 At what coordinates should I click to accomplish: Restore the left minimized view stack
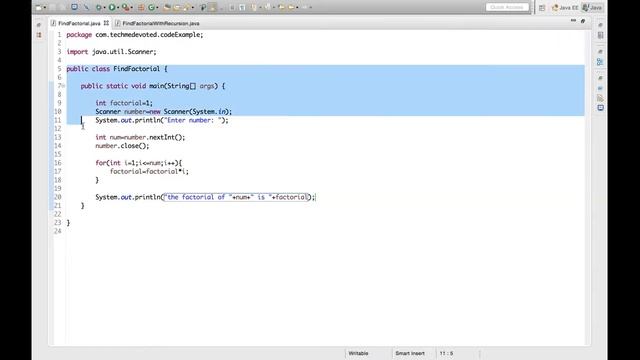click(39, 25)
